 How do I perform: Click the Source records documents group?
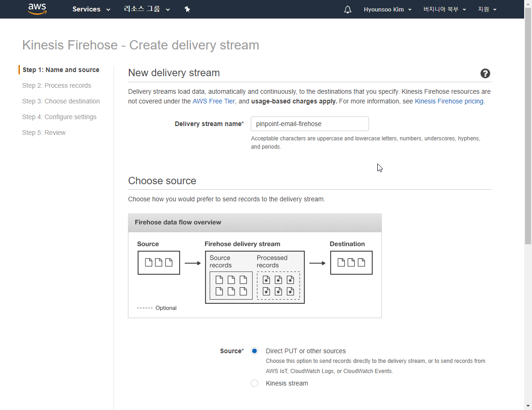231,285
